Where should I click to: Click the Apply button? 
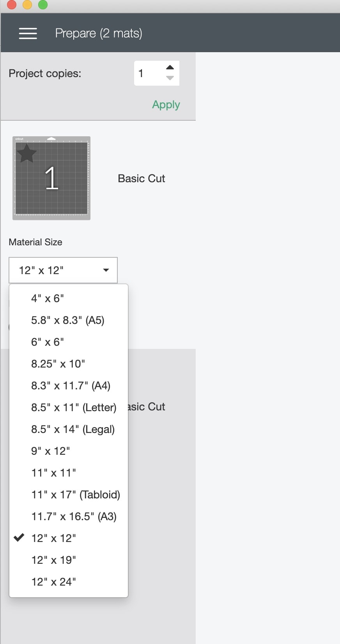pos(166,104)
